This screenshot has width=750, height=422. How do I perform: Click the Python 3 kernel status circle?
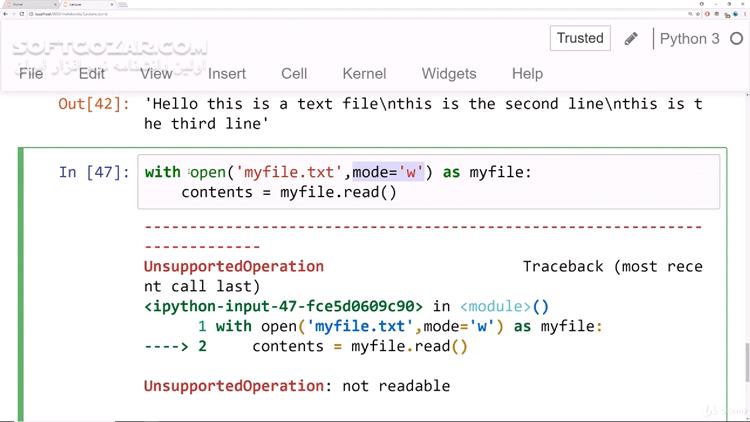click(737, 39)
